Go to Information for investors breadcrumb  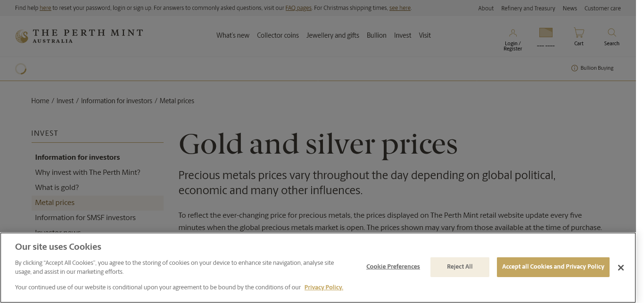(x=116, y=101)
